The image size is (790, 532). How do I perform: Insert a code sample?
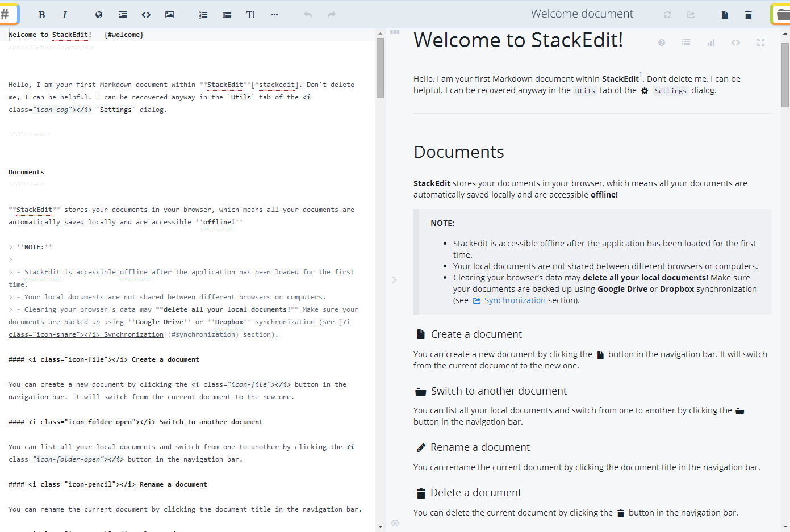[146, 15]
